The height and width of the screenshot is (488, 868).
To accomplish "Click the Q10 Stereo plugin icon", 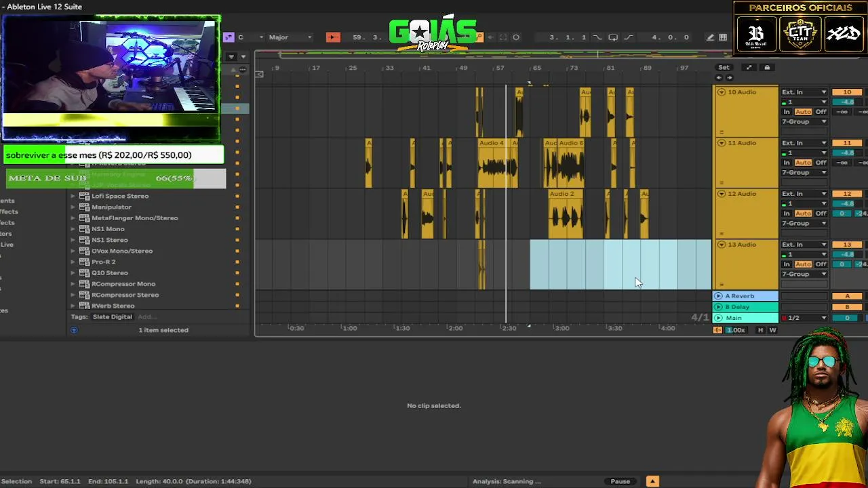I will 84,272.
